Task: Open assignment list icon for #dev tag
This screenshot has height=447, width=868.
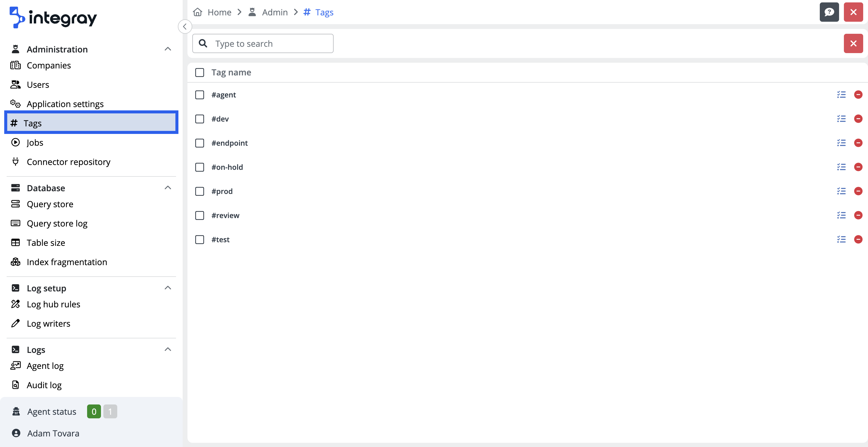Action: (x=841, y=119)
